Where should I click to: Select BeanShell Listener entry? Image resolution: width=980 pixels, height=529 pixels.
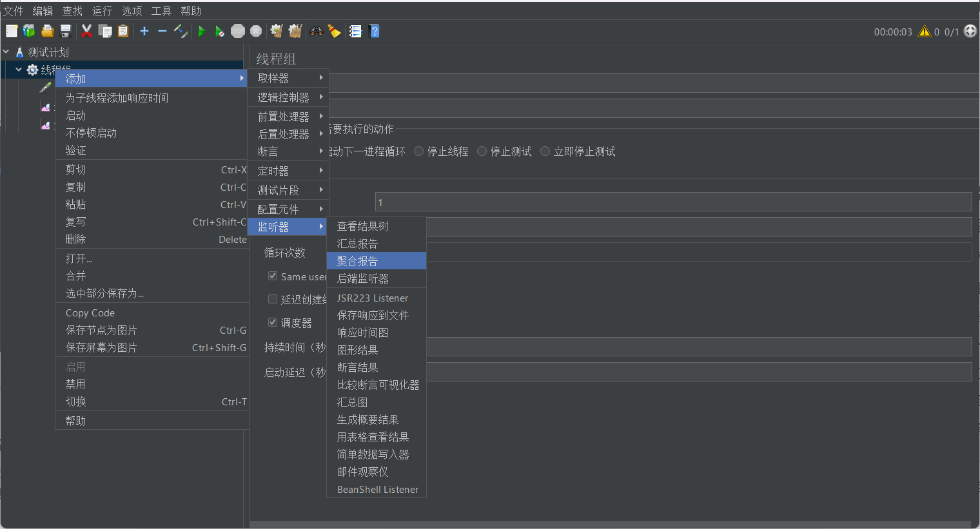coord(377,489)
